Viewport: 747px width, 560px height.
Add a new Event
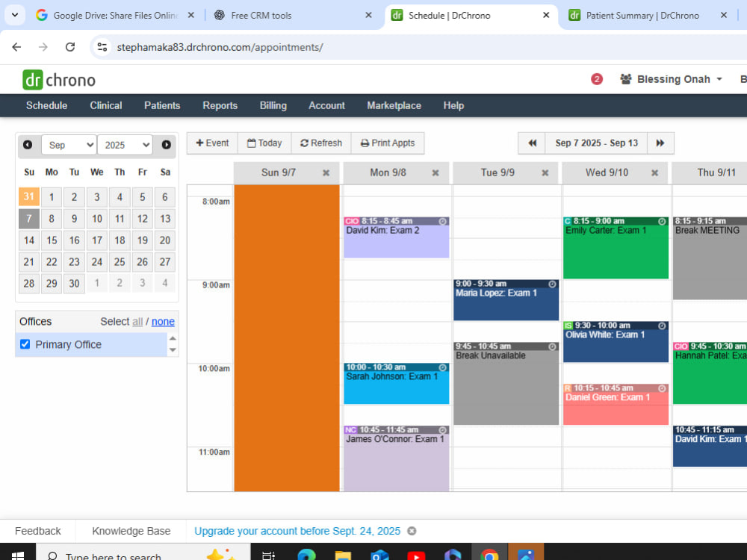tap(212, 143)
